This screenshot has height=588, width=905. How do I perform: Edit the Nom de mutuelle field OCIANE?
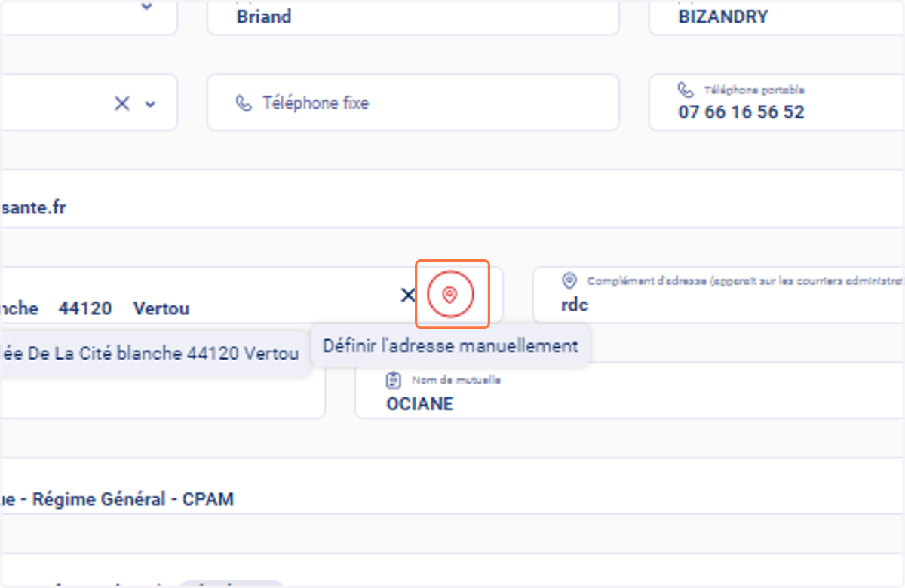630,390
